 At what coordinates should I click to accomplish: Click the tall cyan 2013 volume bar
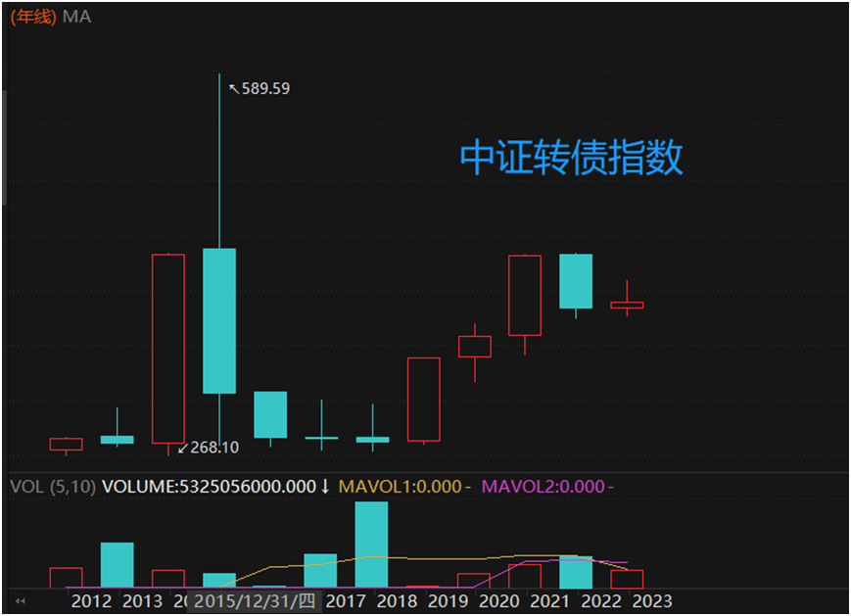(118, 565)
